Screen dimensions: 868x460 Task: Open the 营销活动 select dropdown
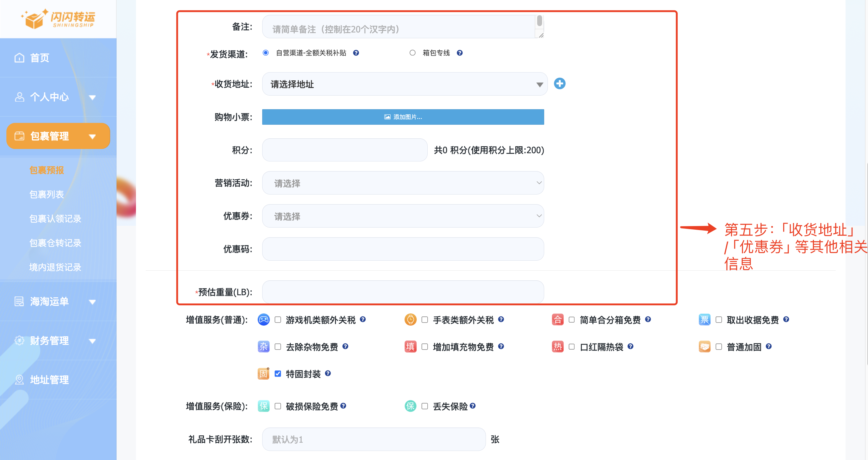403,183
